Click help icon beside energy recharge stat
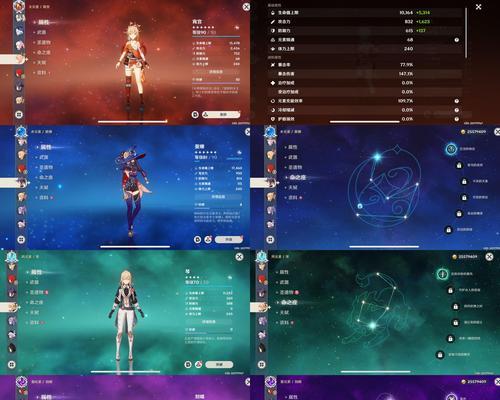Viewport: 500px width, 400px height. pyautogui.click(x=457, y=101)
